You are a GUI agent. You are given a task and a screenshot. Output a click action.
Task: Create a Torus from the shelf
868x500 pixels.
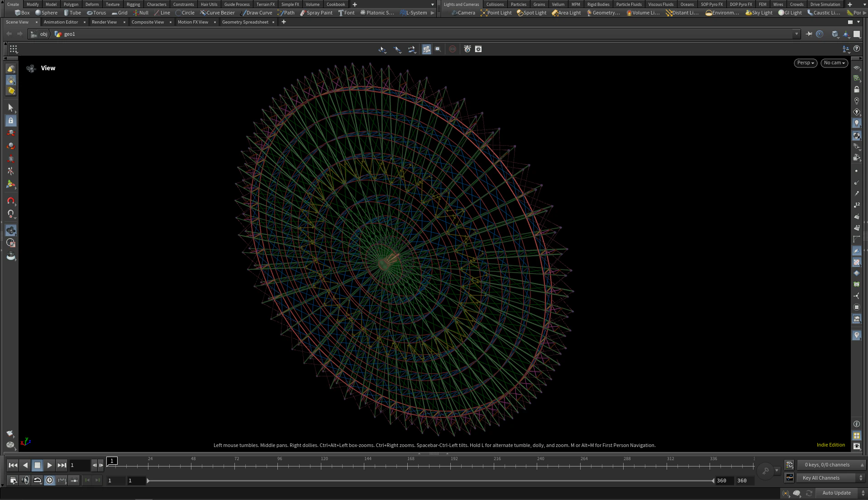tap(96, 13)
